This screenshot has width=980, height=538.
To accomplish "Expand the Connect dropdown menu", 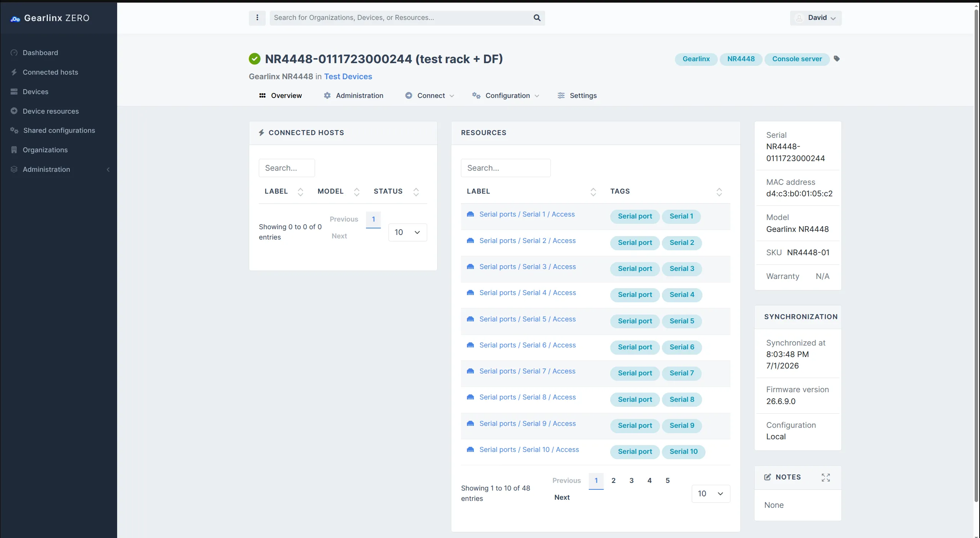I will (x=430, y=96).
